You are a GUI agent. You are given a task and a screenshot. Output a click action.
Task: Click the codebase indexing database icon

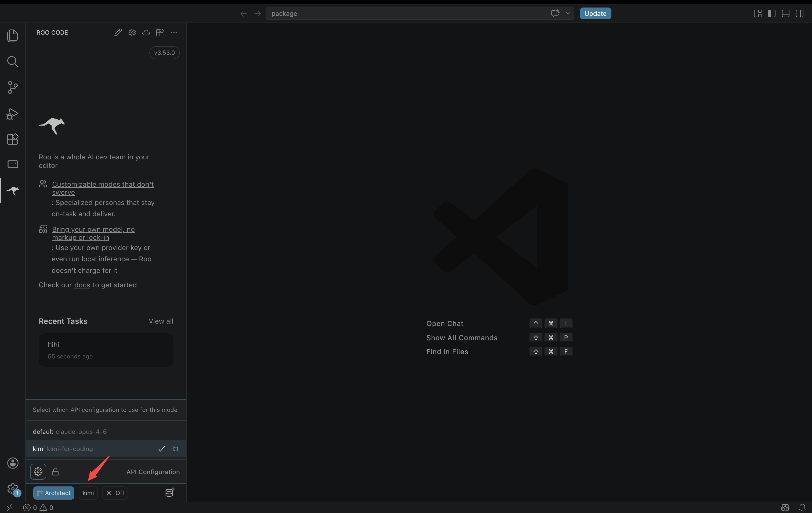tap(169, 493)
